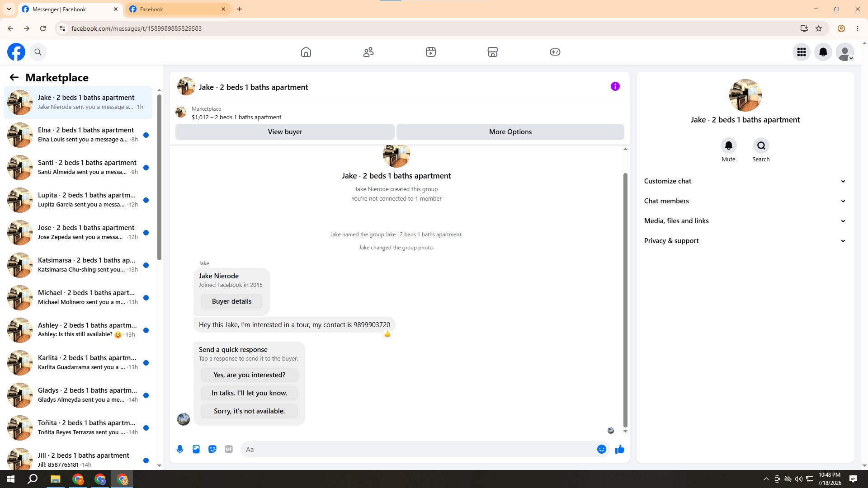Reload the page in Chrome
This screenshot has width=868, height=488.
43,28
